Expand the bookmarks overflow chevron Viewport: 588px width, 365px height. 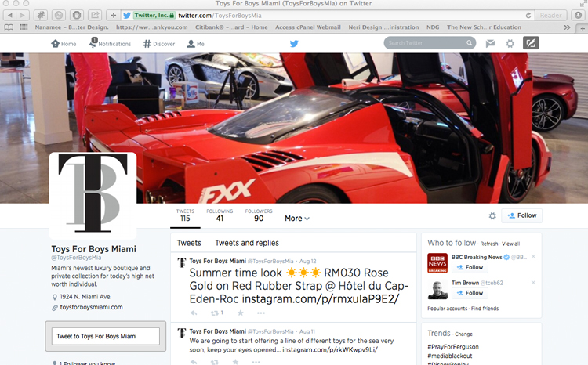pyautogui.click(x=567, y=27)
